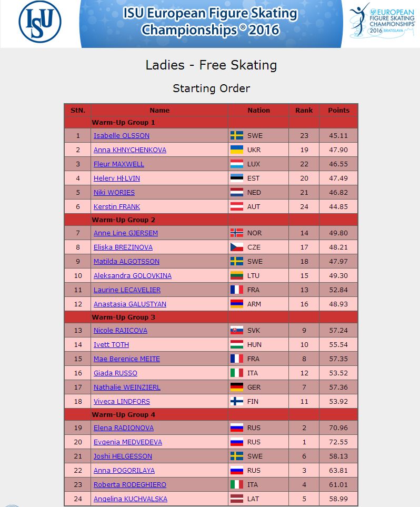Open the Kerstin FRANK link
This screenshot has height=507, width=420.
click(x=117, y=206)
